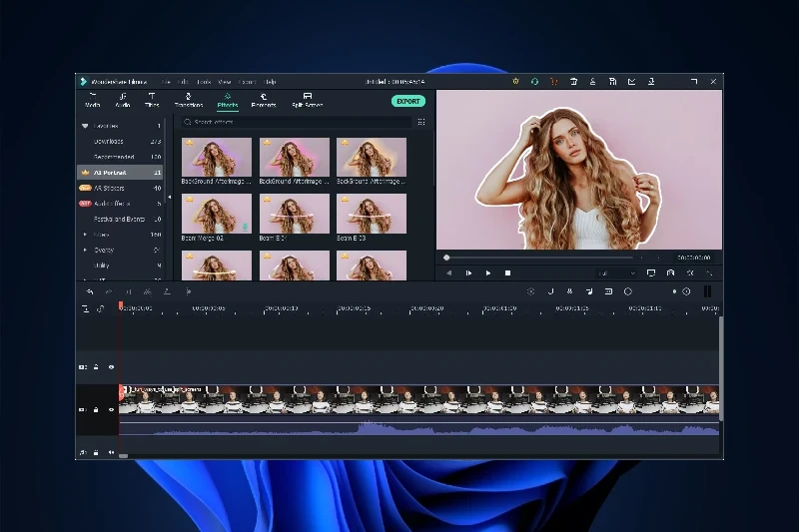
Task: Play the preview video
Action: (488, 273)
